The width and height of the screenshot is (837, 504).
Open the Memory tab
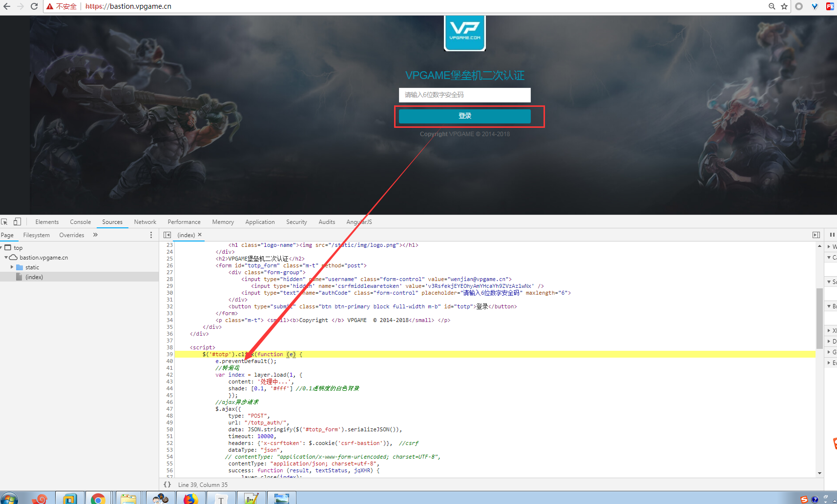[223, 222]
